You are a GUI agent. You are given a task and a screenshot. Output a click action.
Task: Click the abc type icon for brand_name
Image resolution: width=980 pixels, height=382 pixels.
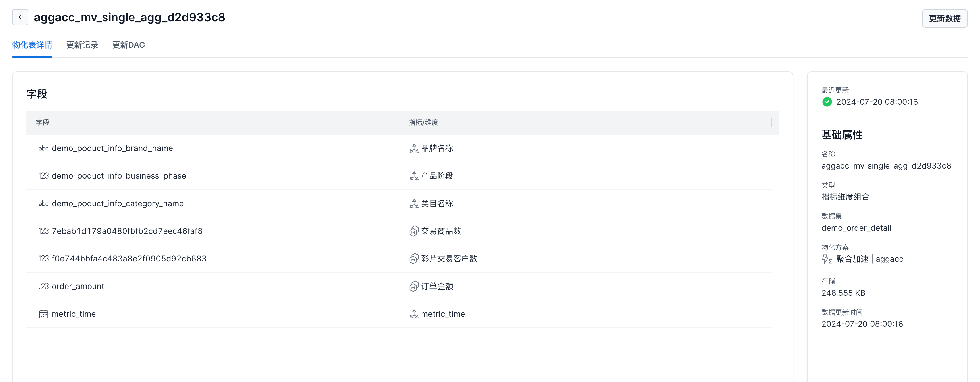(x=43, y=148)
